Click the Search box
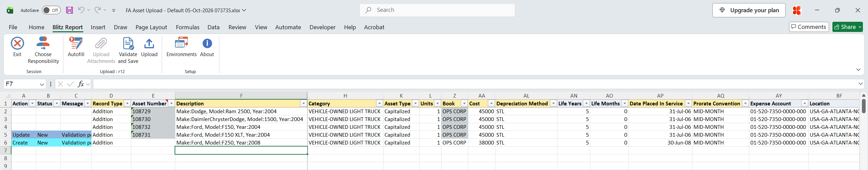The image size is (868, 170). pos(437,10)
